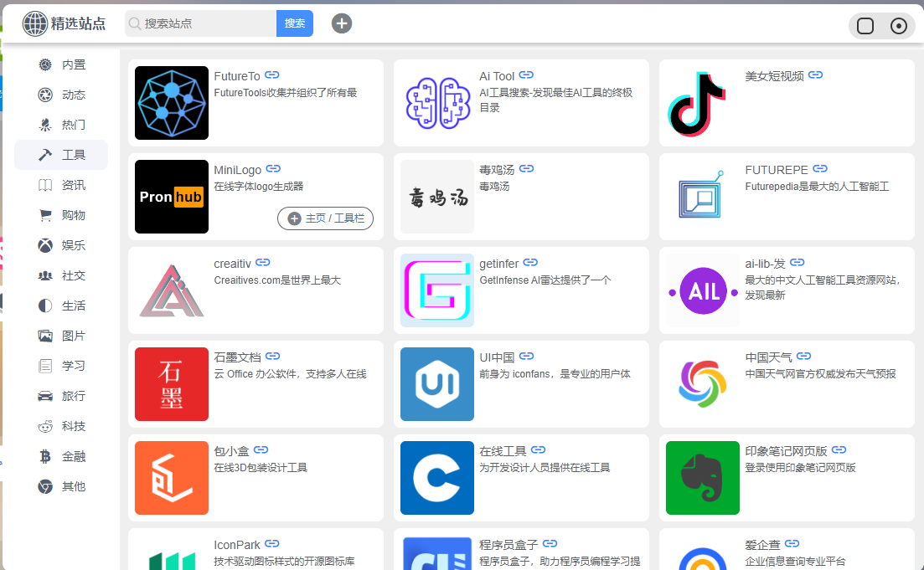The width and height of the screenshot is (924, 570).
Task: Click the purple AIL logo of ai-lib-发
Action: pyautogui.click(x=703, y=291)
